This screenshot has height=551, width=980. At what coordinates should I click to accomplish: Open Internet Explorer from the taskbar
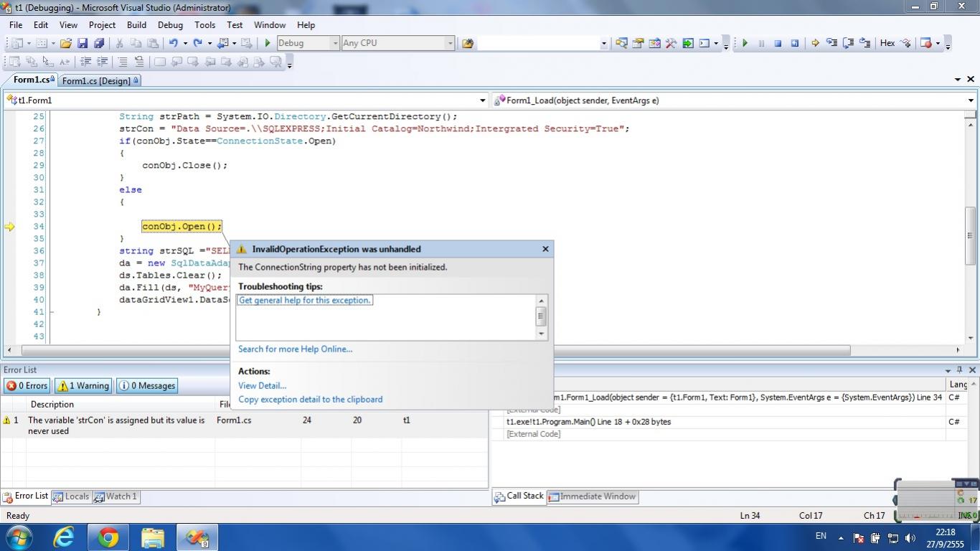(64, 537)
